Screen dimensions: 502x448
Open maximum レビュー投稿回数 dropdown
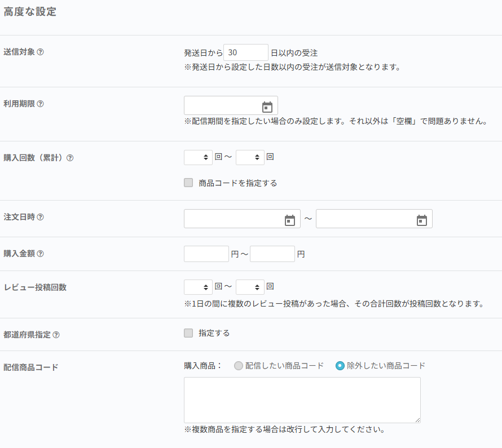click(x=250, y=287)
